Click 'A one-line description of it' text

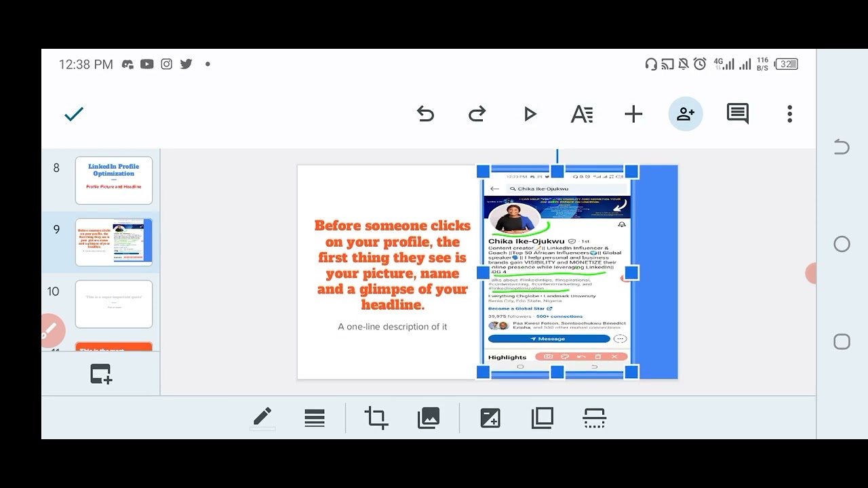393,327
